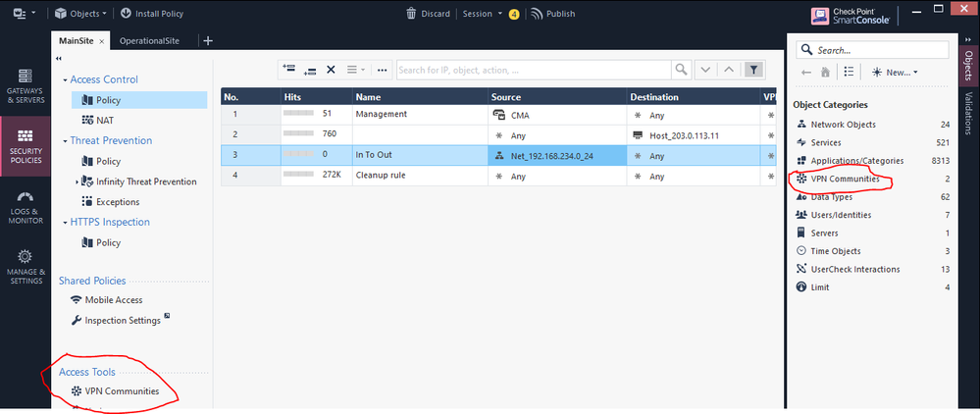Click the Publish button
Image resolution: width=980 pixels, height=414 pixels.
(x=552, y=13)
